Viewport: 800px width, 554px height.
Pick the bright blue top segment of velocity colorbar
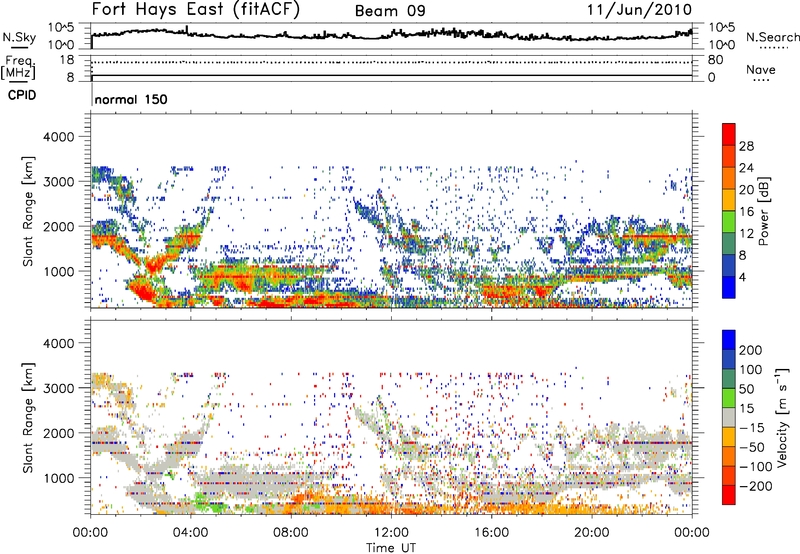point(729,340)
